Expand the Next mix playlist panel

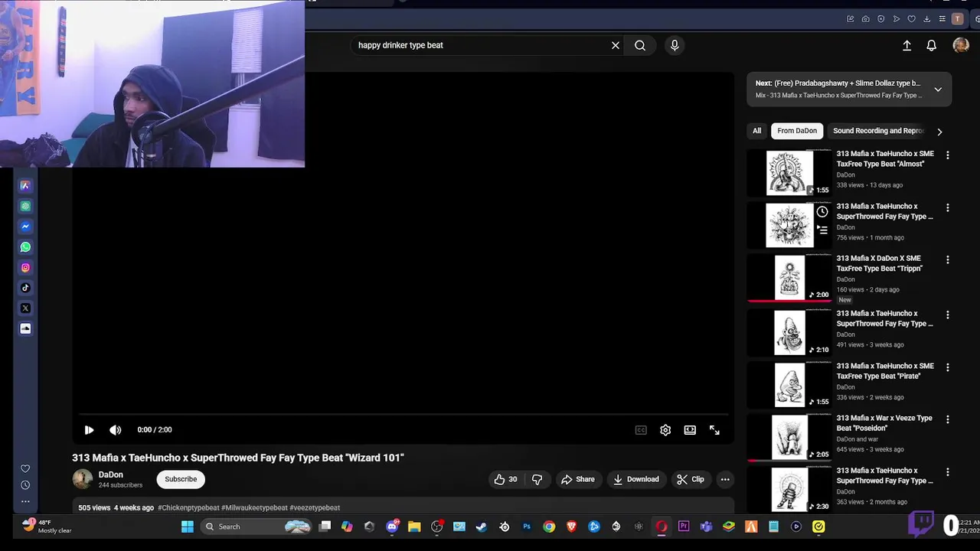click(938, 90)
